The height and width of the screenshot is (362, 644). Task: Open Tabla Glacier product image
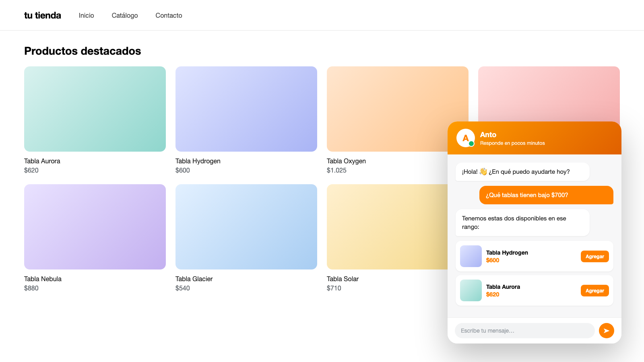246,227
